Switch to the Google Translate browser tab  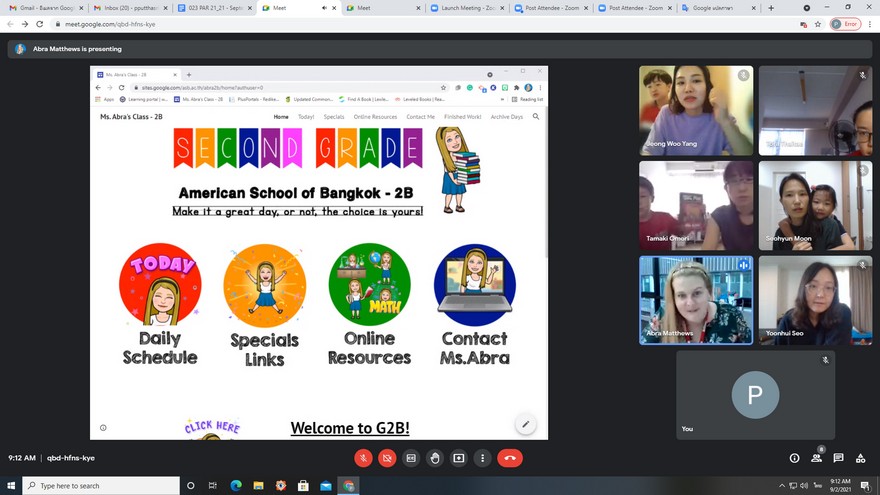point(718,8)
